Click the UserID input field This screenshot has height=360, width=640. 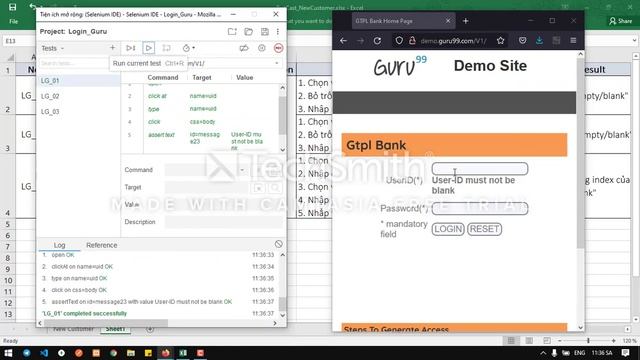(480, 169)
